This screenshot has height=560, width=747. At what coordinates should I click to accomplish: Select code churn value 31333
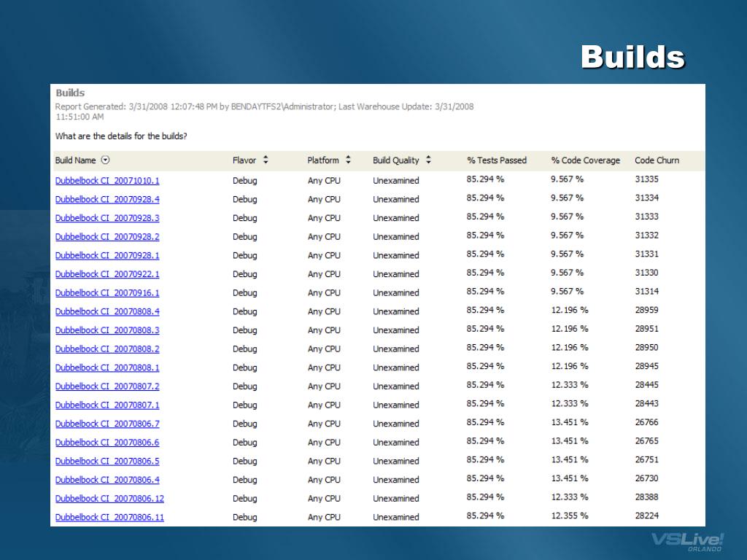646,216
